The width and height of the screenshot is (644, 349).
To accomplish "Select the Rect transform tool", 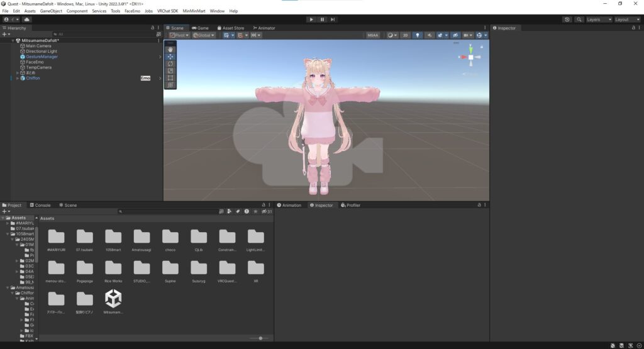I will 170,78.
